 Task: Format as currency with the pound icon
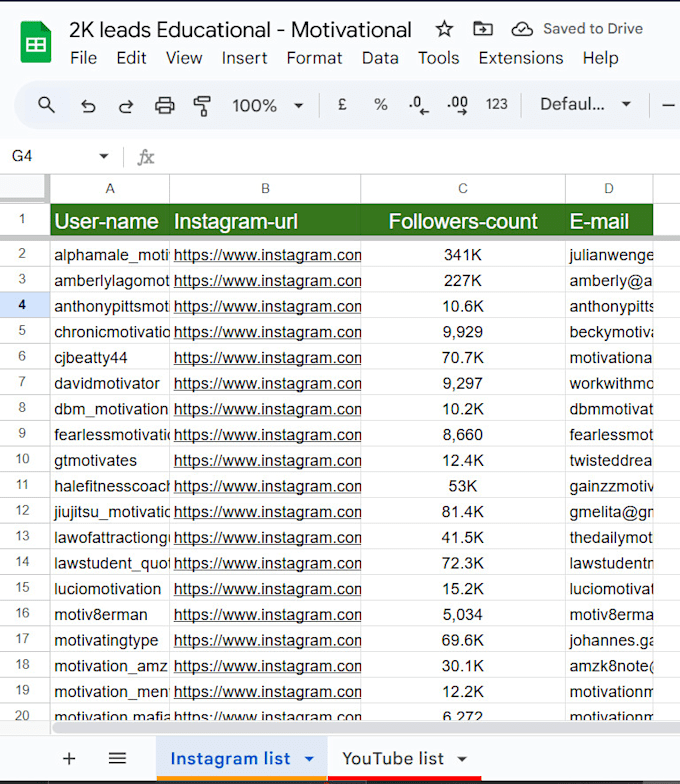pyautogui.click(x=342, y=104)
